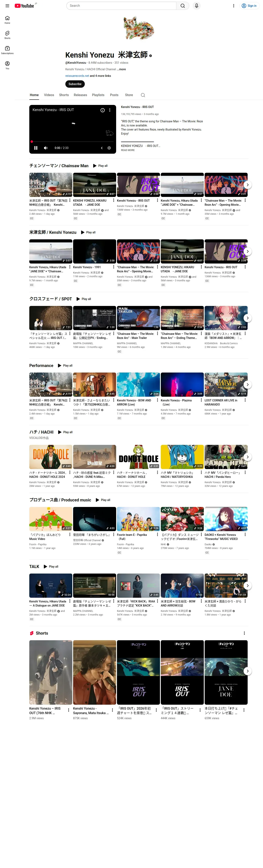This screenshot has height=868, width=263.
Task: Switch to the Shorts tab
Action: (64, 95)
